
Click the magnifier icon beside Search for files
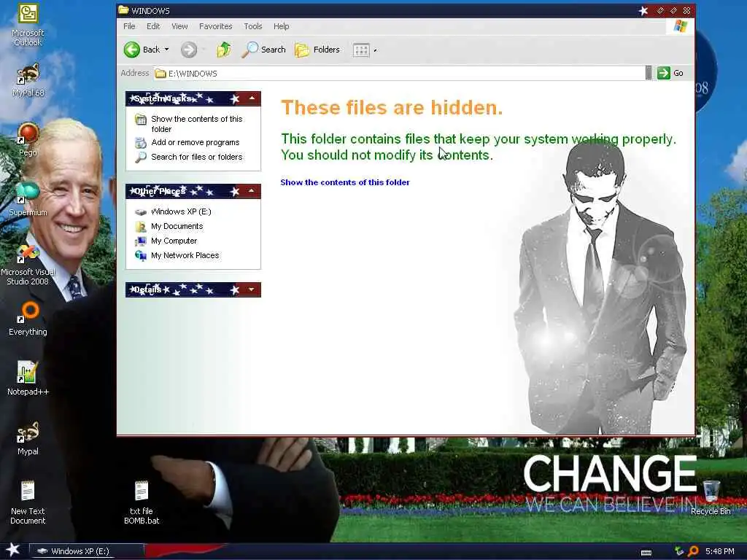(141, 157)
